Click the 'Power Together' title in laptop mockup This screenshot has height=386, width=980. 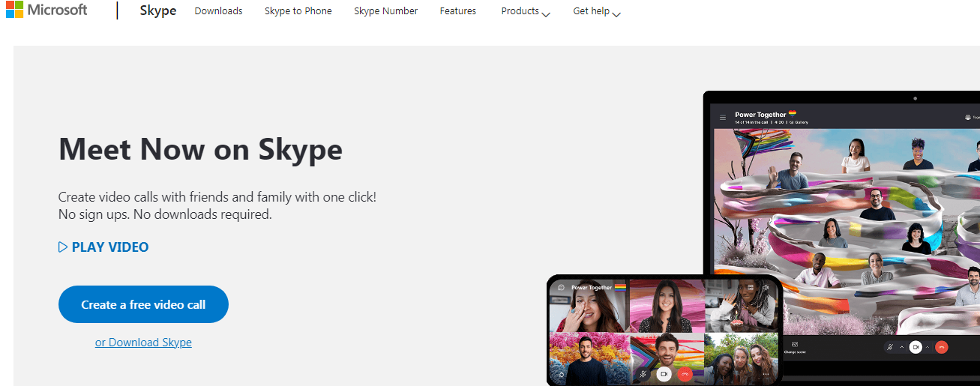(x=760, y=115)
